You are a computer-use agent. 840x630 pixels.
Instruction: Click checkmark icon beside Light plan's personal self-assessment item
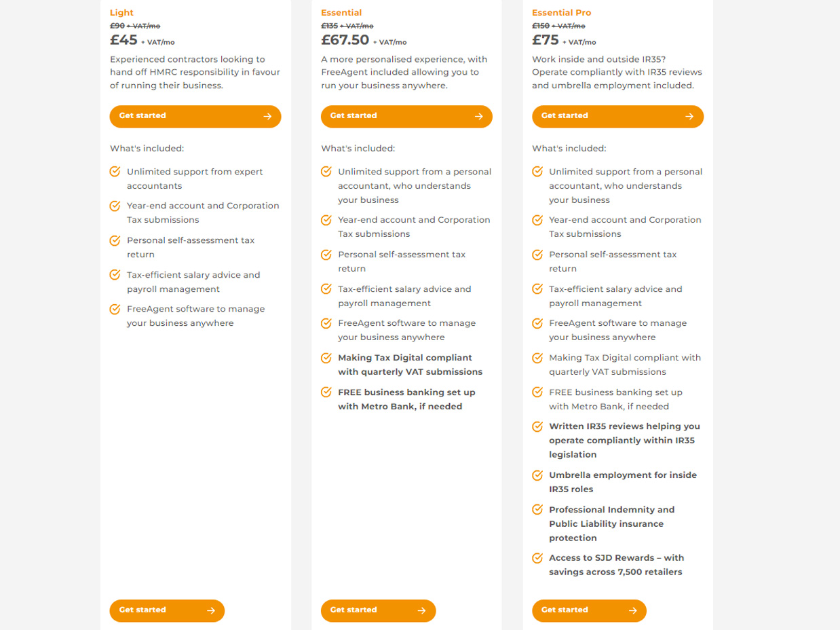click(x=115, y=240)
